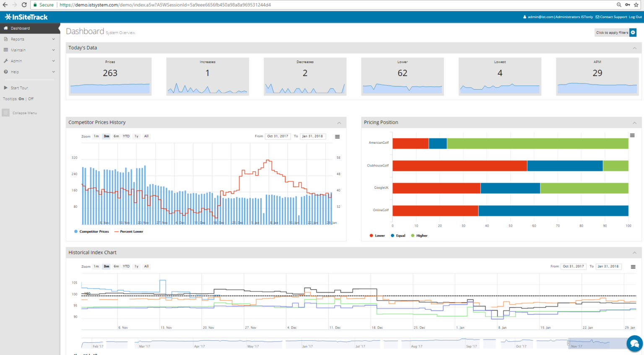Turn Tooltips Off
644x355 pixels.
30,99
